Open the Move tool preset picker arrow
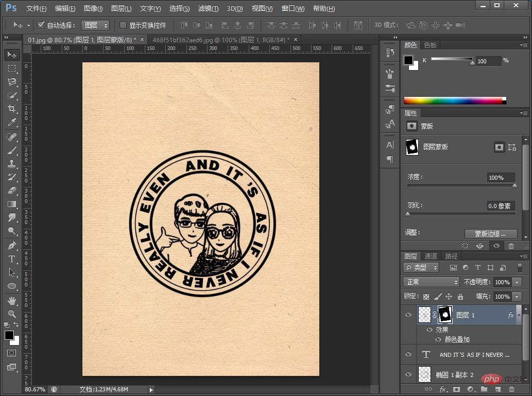This screenshot has width=532, height=396. tap(28, 25)
